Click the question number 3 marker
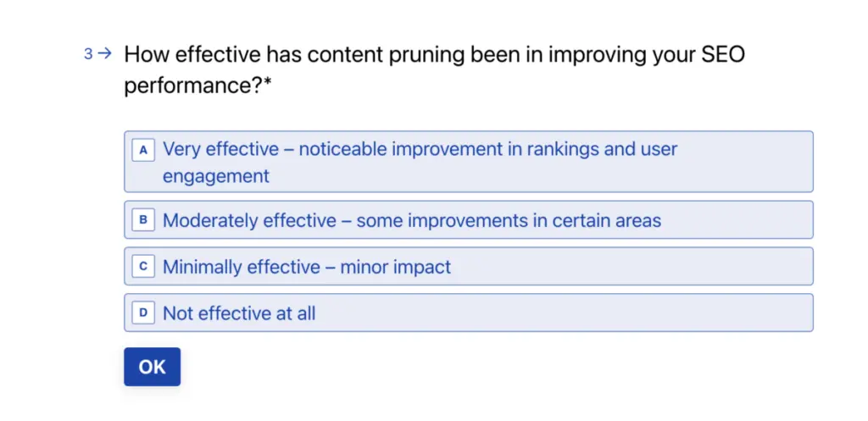The width and height of the screenshot is (868, 421). (88, 54)
